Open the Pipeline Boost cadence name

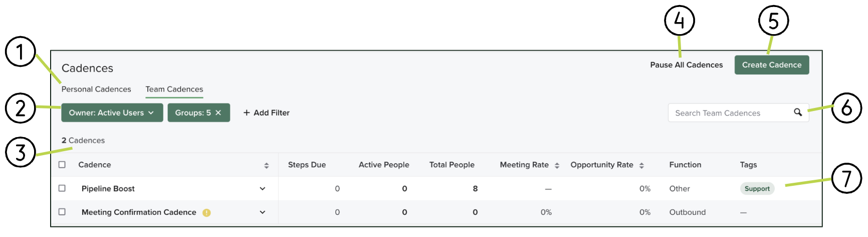coord(108,189)
